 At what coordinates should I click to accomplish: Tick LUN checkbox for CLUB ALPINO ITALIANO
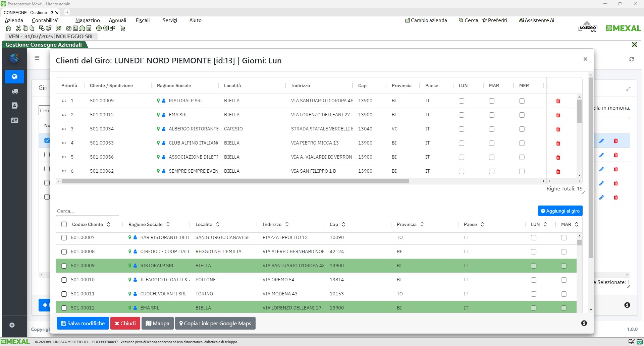click(x=462, y=143)
